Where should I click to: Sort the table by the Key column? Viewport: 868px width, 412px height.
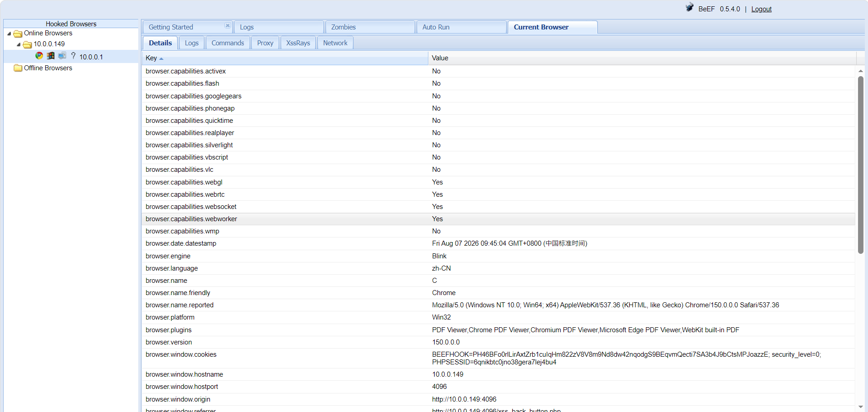pyautogui.click(x=285, y=58)
